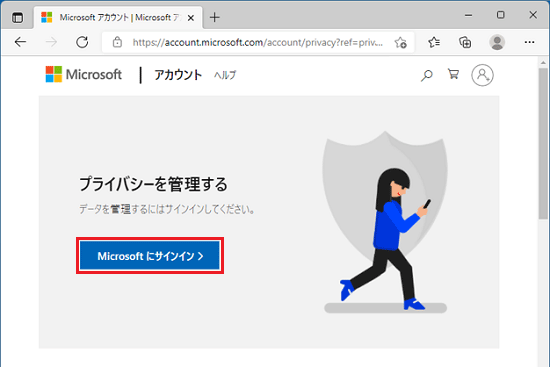View site security lock information
This screenshot has height=367, width=550.
[117, 42]
